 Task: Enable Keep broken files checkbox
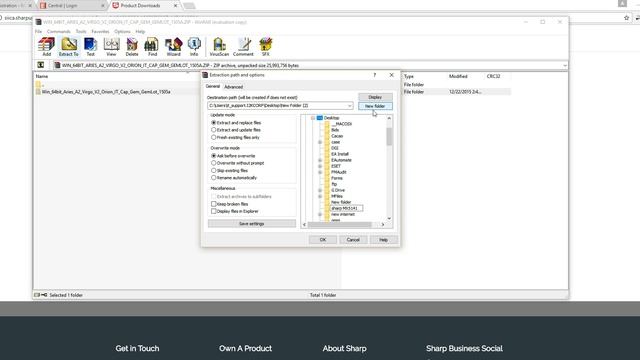tap(213, 204)
